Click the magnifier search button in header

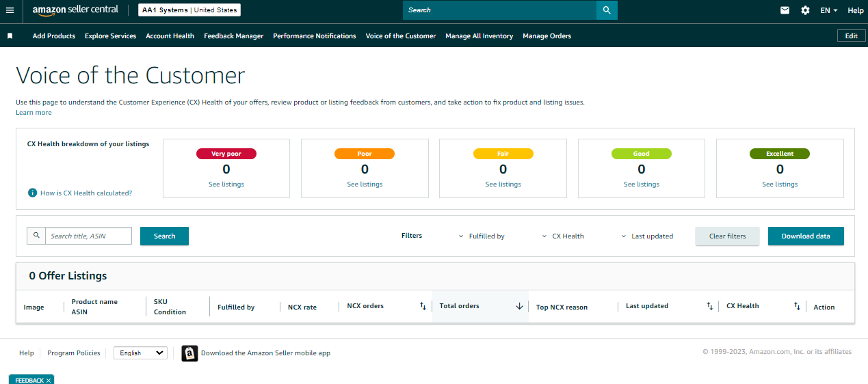click(607, 10)
